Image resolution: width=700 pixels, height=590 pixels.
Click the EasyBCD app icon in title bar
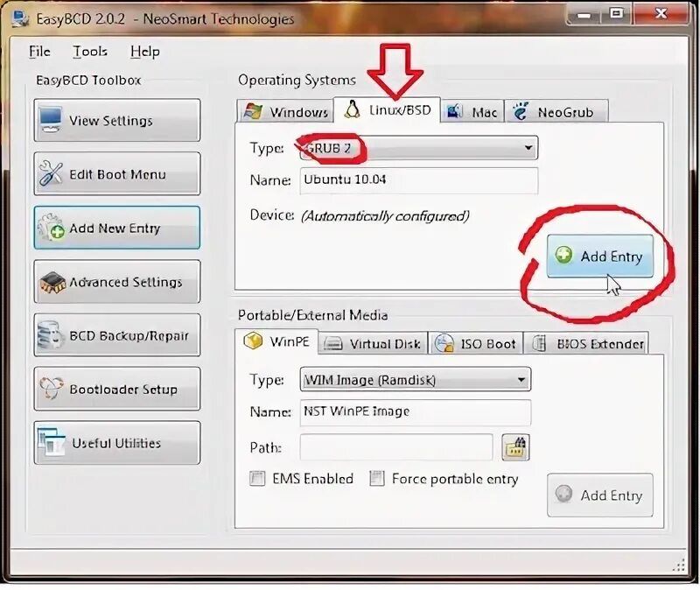click(x=20, y=19)
